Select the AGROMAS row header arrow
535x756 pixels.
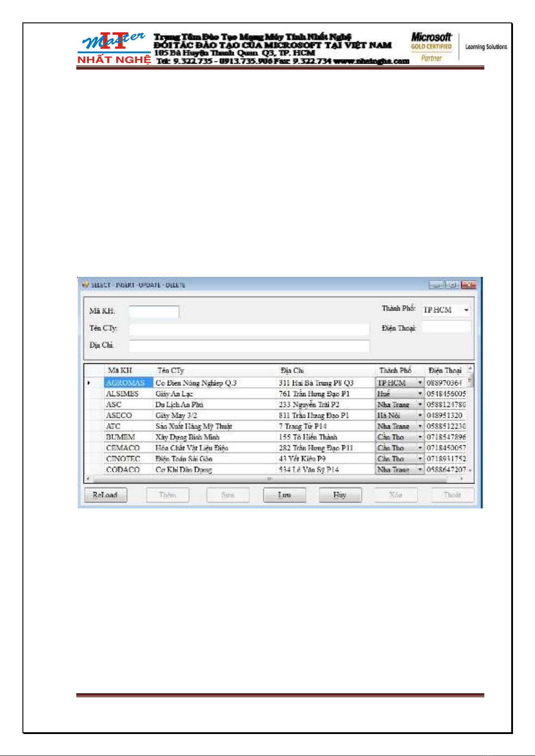[89, 383]
